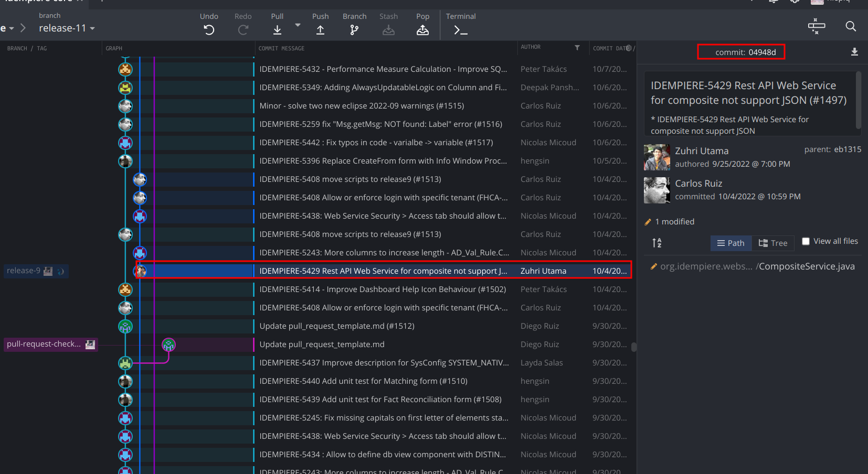Open the repository name dropdown arrow

tap(12, 28)
